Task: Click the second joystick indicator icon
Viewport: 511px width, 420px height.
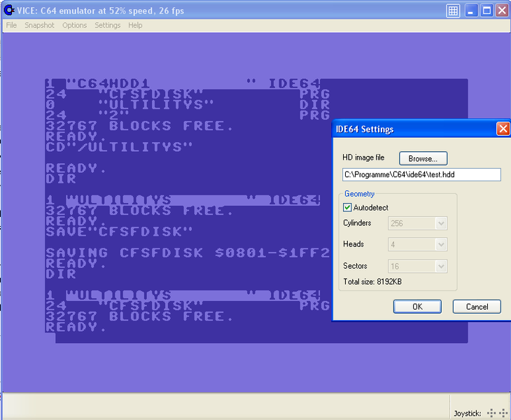Action: 503,413
